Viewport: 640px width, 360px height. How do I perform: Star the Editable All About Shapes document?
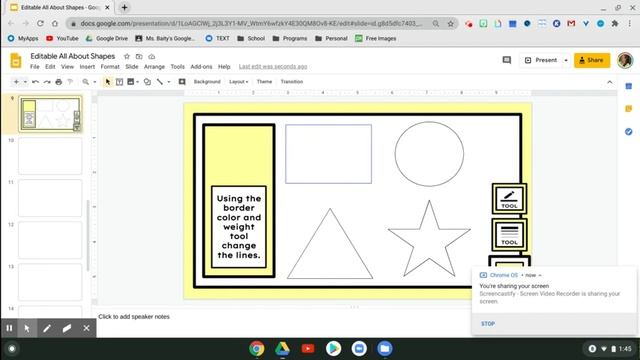[x=127, y=56]
